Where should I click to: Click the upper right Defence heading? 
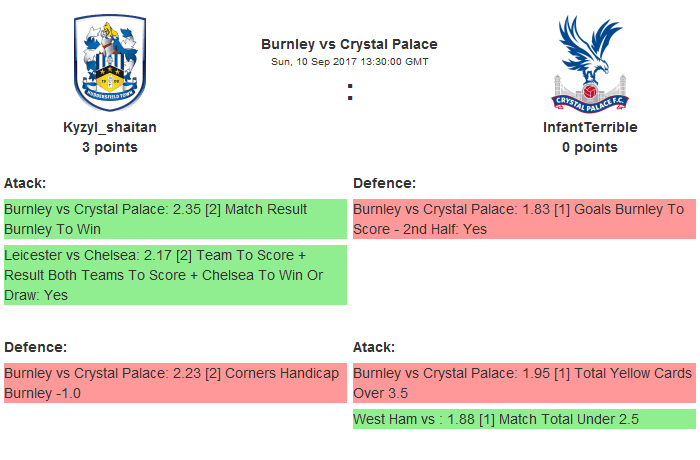tap(384, 183)
